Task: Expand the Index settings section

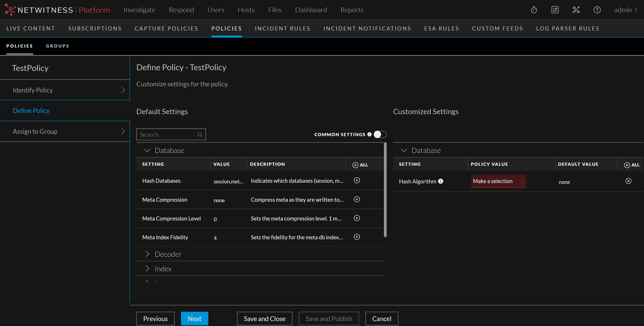Action: click(x=147, y=269)
